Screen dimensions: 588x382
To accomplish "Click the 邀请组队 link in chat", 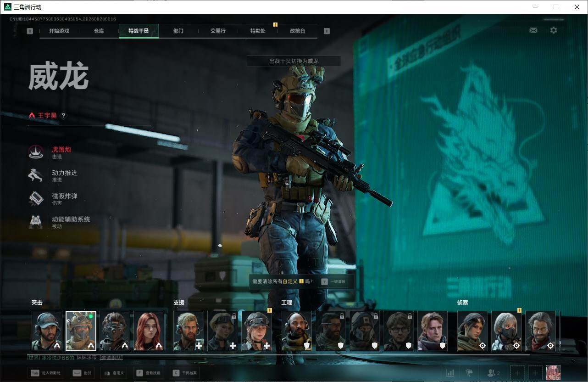I will tap(111, 357).
